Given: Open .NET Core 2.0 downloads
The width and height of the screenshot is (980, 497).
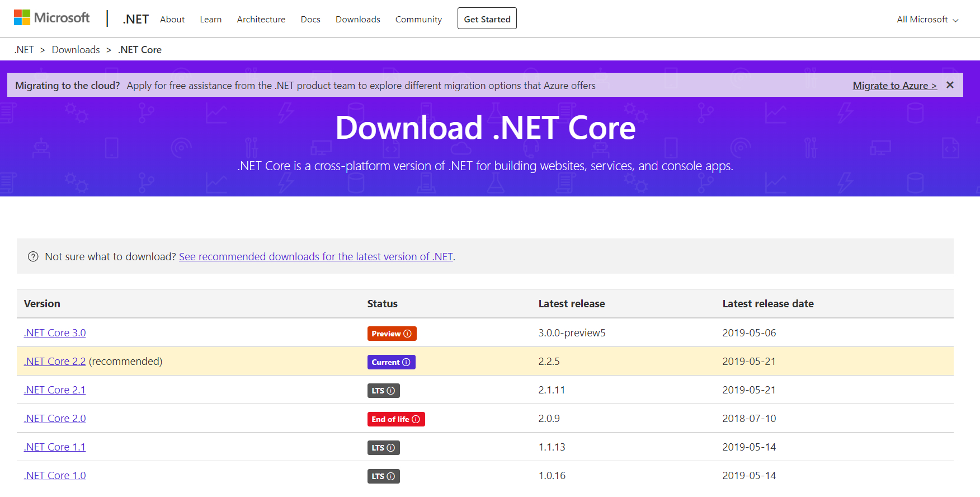Looking at the screenshot, I should 55,418.
